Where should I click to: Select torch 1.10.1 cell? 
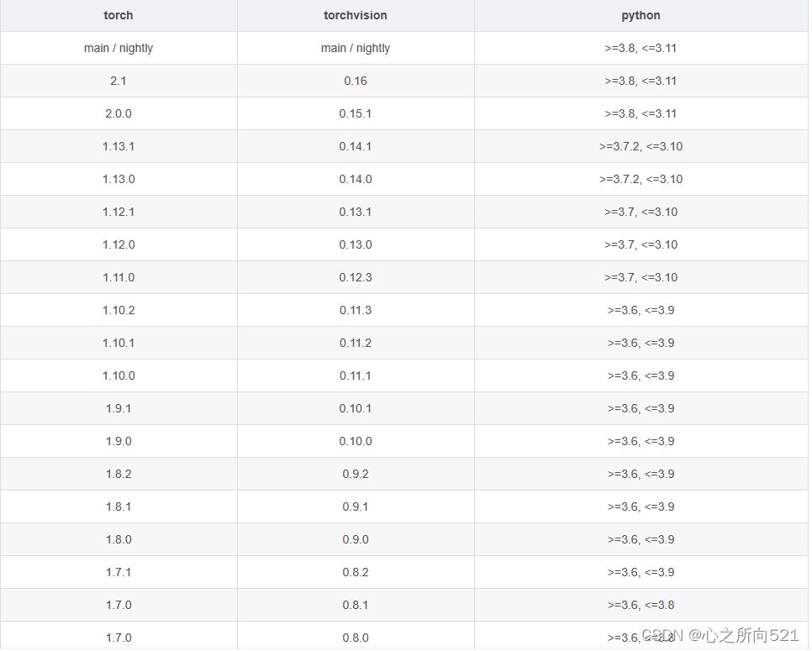pos(119,343)
